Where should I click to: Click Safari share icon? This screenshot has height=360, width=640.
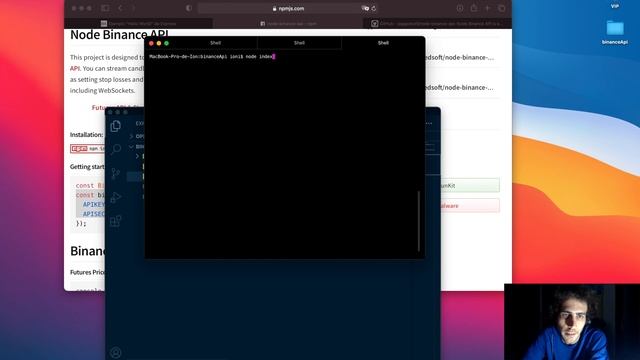click(473, 8)
